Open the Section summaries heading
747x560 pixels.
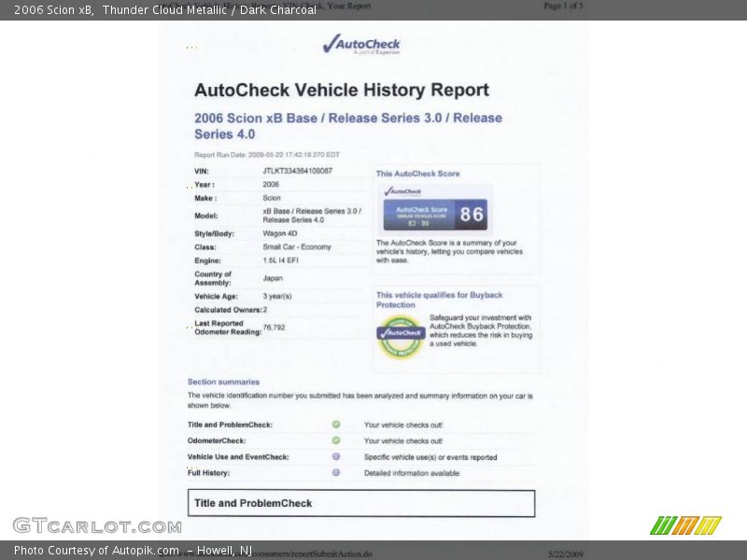click(223, 382)
